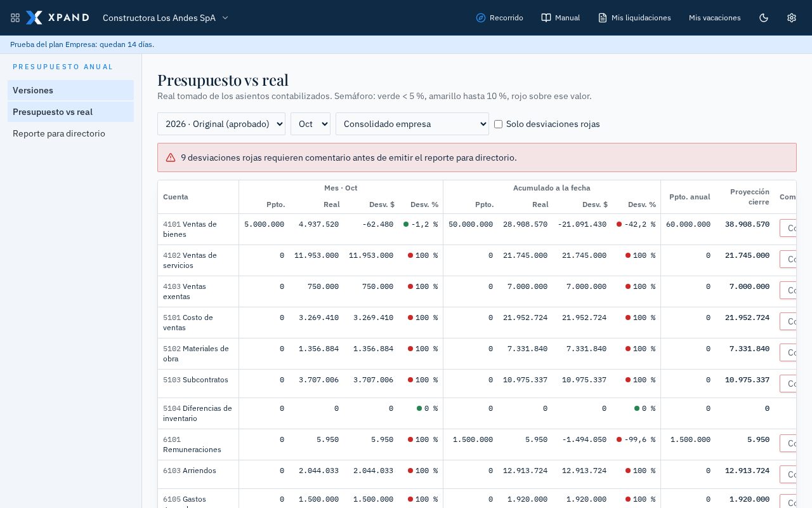Click the Xpand logo

tap(58, 18)
